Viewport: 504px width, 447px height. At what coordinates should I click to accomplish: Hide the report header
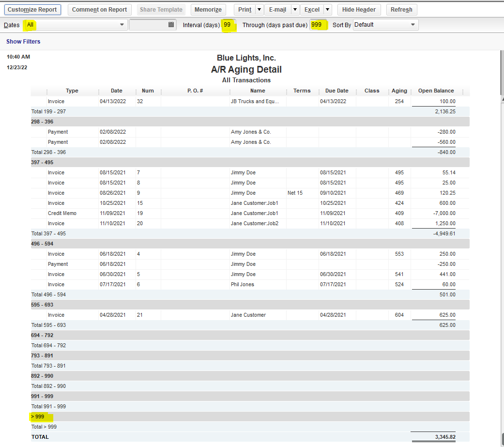pyautogui.click(x=359, y=10)
